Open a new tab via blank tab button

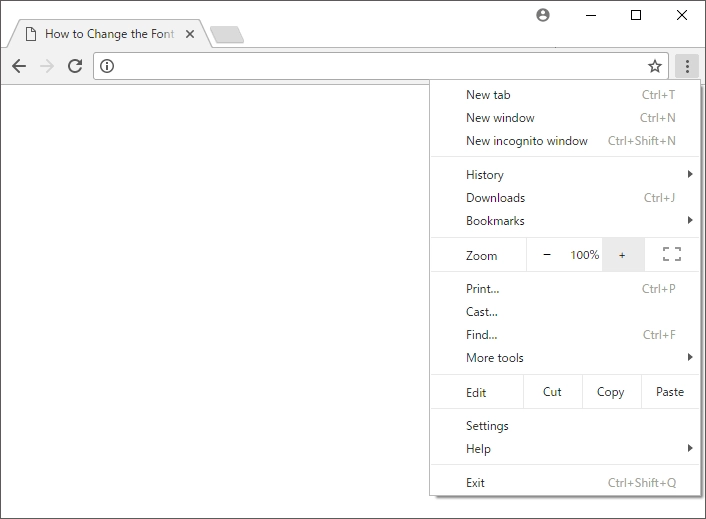[x=227, y=35]
